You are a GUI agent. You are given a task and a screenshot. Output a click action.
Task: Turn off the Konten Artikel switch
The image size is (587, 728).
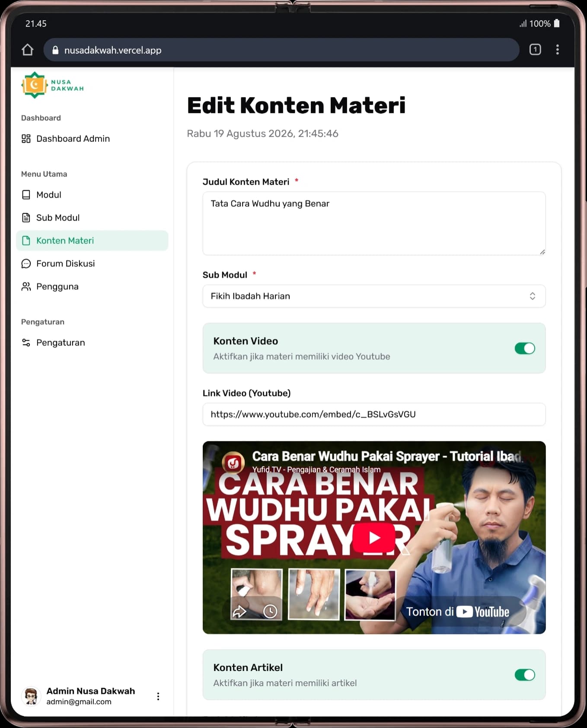(x=525, y=675)
